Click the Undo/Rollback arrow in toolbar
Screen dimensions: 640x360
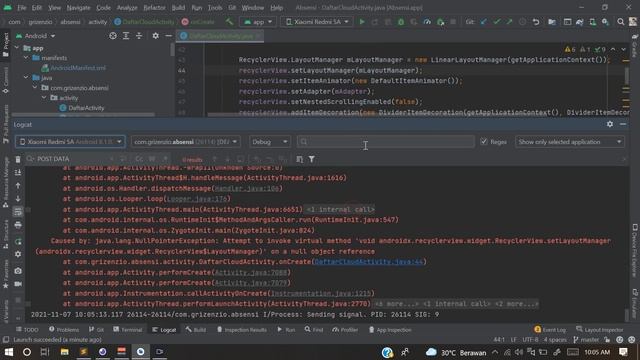[x=536, y=22]
